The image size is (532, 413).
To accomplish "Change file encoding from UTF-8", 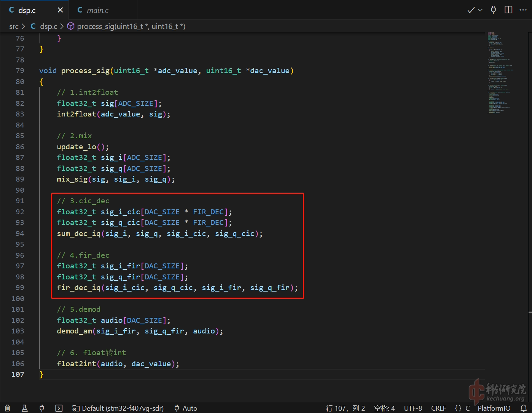I will click(x=413, y=408).
